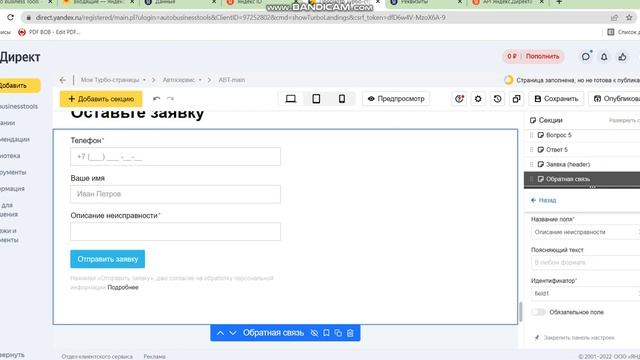Viewport: 640px width, 360px height.
Task: Open version history clock icon
Action: (x=497, y=99)
